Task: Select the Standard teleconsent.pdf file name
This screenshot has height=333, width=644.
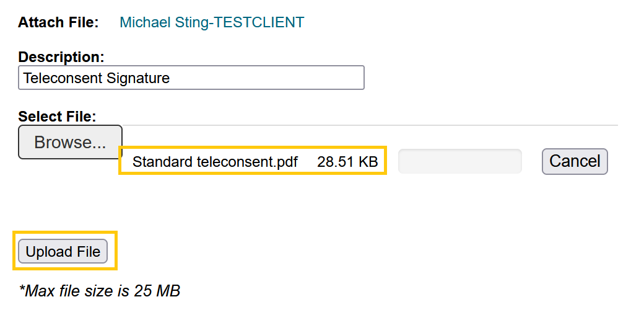Action: click(215, 162)
